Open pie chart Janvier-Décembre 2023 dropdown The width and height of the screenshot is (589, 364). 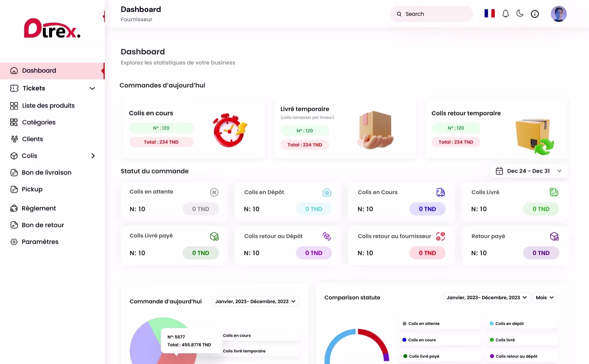pyautogui.click(x=255, y=301)
